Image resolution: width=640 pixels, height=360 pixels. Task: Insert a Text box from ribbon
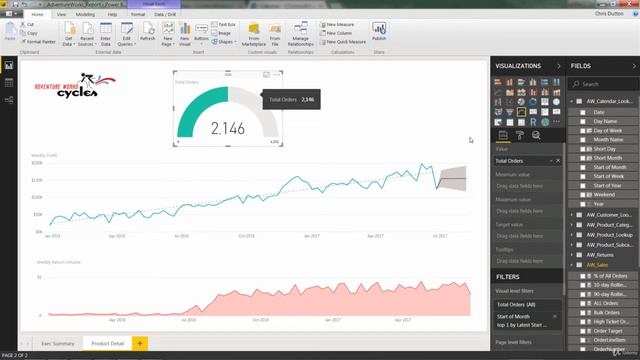point(223,24)
